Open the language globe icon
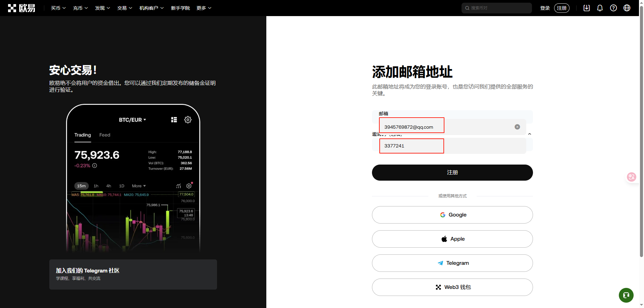This screenshot has width=644, height=308. pyautogui.click(x=627, y=8)
